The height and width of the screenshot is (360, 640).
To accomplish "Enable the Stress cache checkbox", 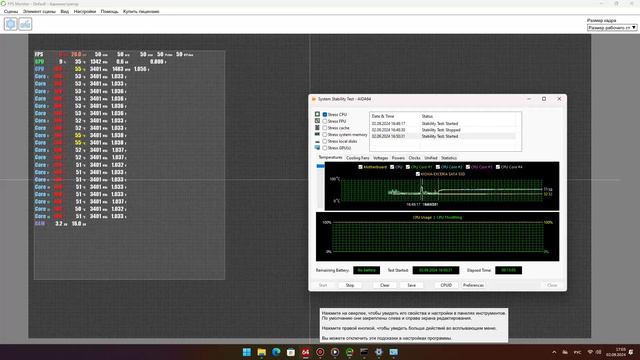I will pos(325,128).
